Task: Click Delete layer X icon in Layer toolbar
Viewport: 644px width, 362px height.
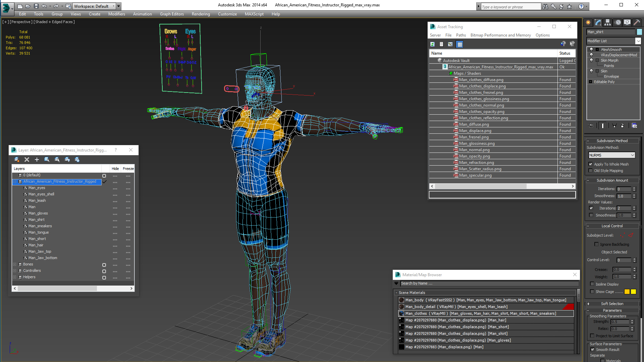Action: pos(27,160)
